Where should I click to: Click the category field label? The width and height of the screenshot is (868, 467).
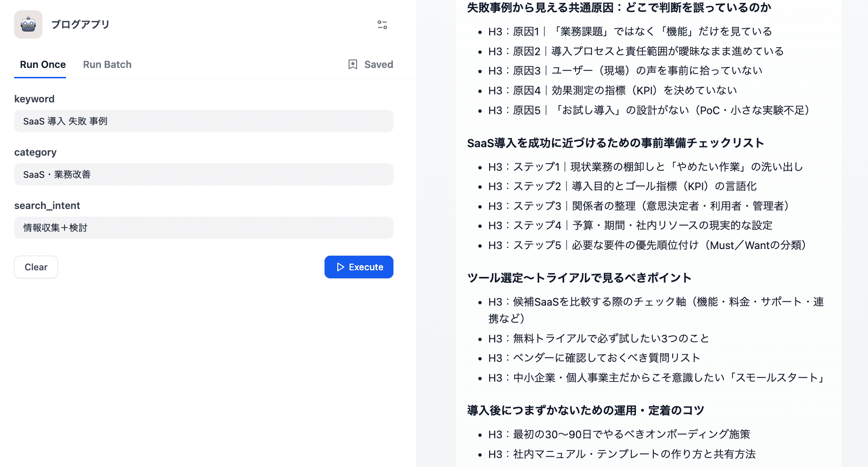point(35,152)
